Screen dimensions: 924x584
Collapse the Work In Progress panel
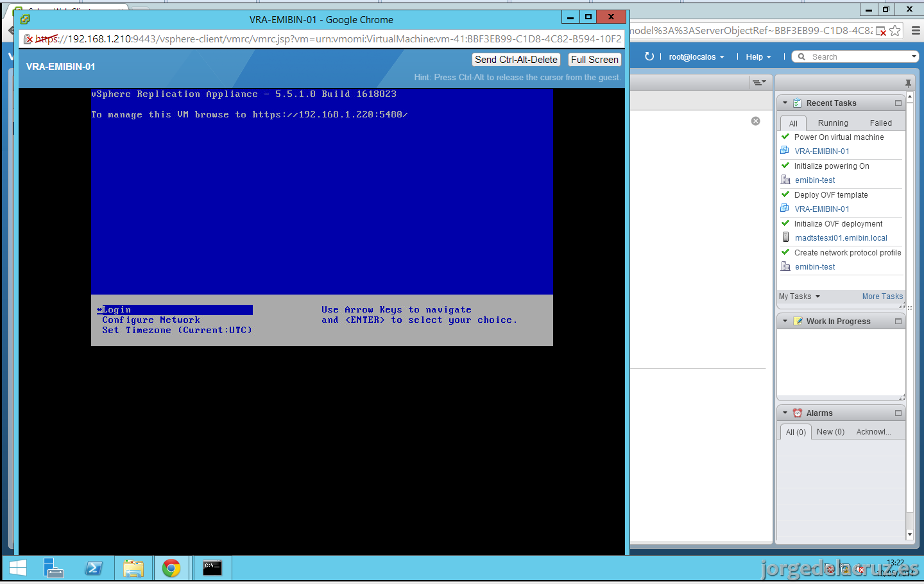click(785, 321)
